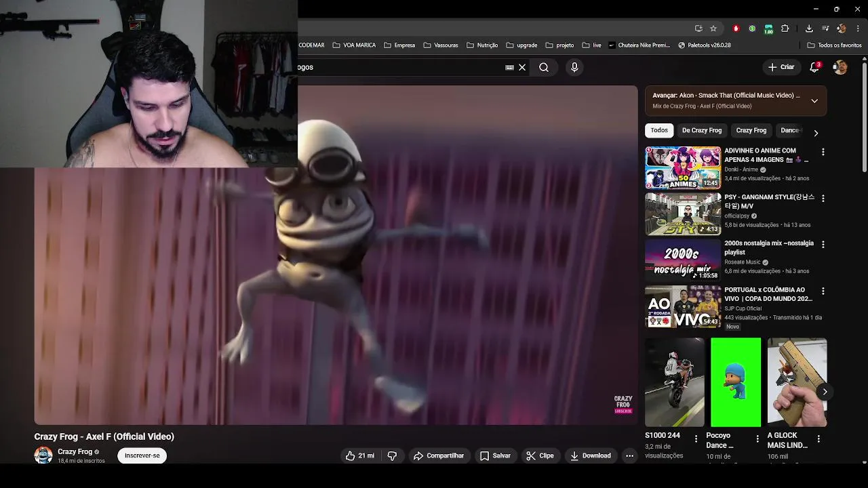Select the Crazy Frog filter chip
Viewport: 868px width, 488px height.
(x=751, y=130)
